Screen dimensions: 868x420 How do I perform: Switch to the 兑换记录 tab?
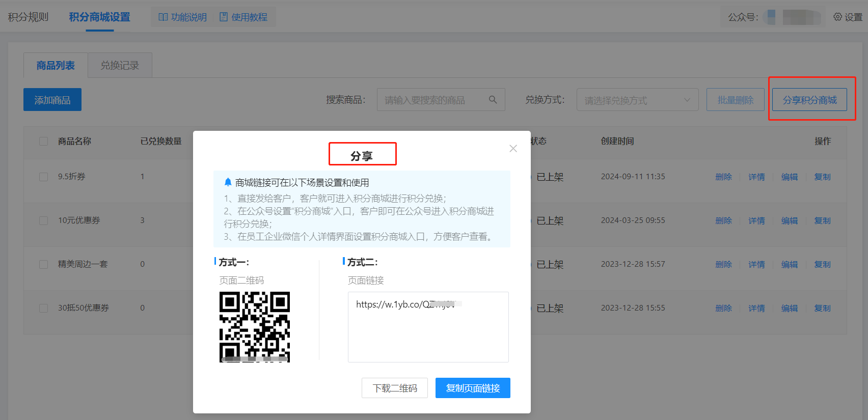[x=120, y=65]
